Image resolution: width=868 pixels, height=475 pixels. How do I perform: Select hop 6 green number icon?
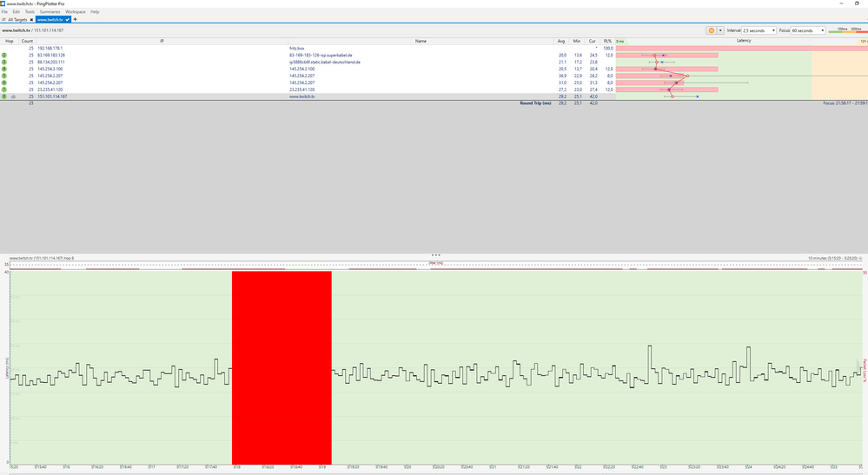coord(4,82)
